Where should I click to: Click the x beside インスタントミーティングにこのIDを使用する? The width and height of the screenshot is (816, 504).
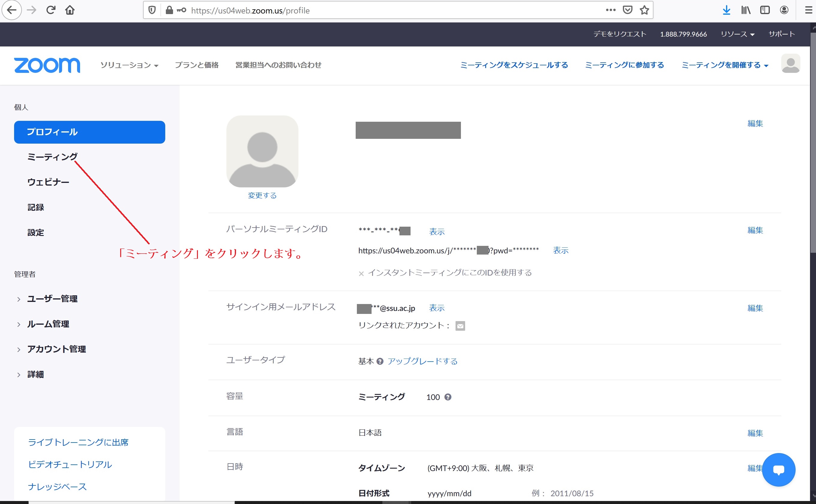(361, 274)
